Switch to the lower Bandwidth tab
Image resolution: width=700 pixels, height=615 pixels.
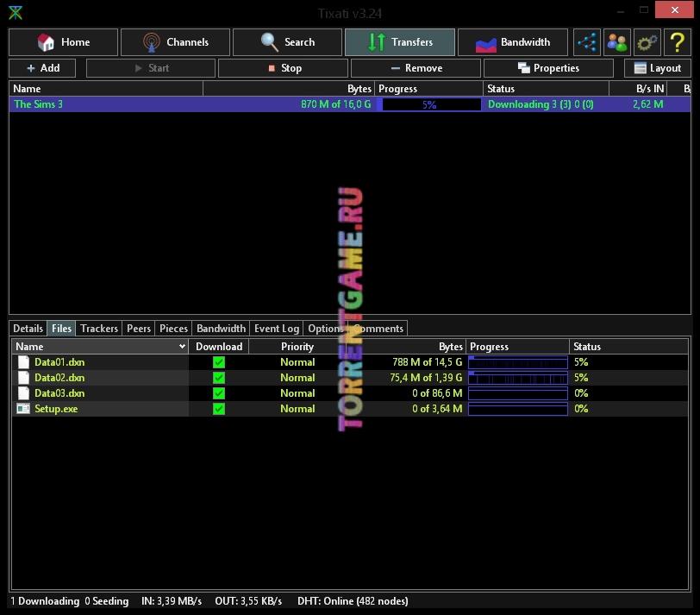point(221,329)
